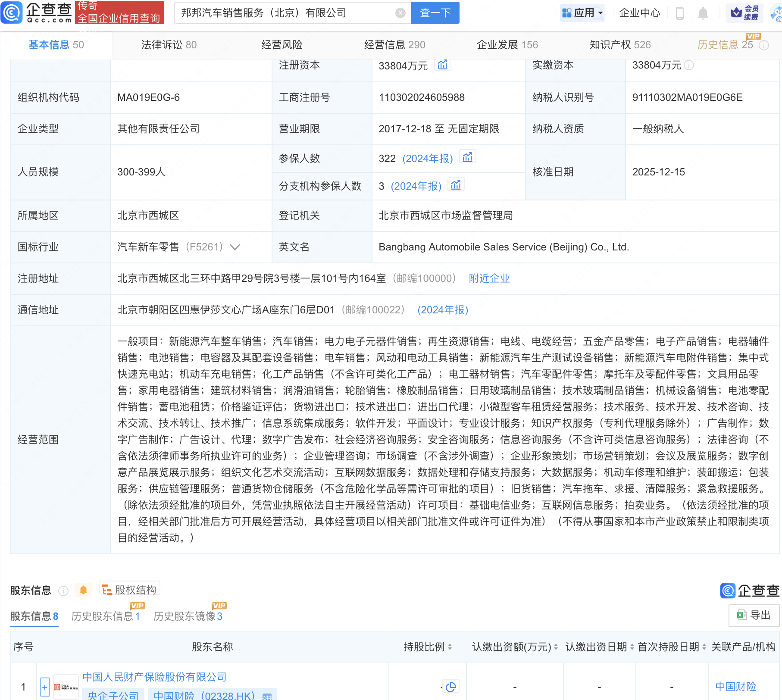Open the 应用 dropdown menu

pyautogui.click(x=583, y=13)
